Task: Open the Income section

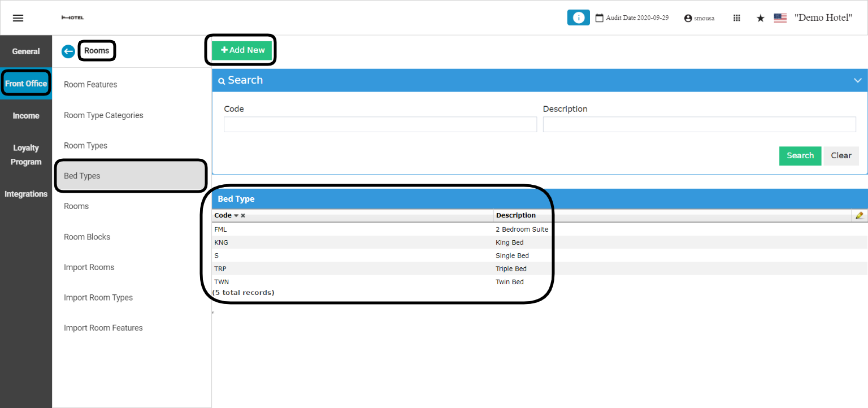Action: click(x=26, y=116)
